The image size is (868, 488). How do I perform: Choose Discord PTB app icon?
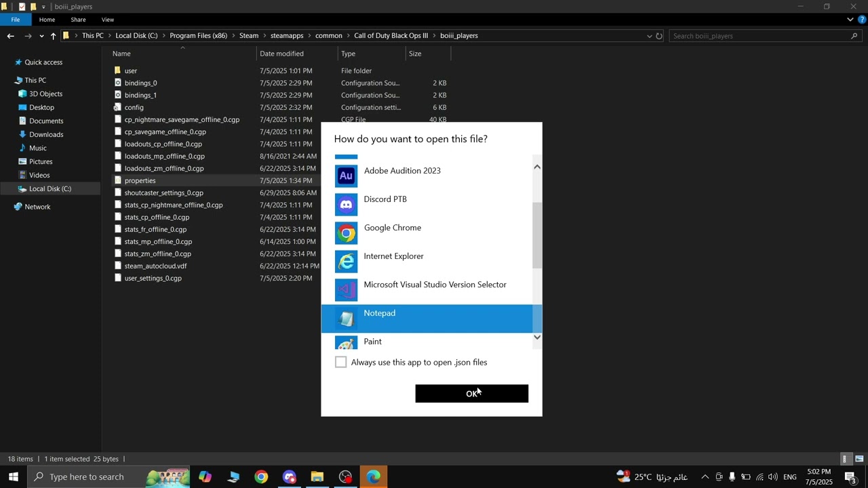tap(346, 205)
